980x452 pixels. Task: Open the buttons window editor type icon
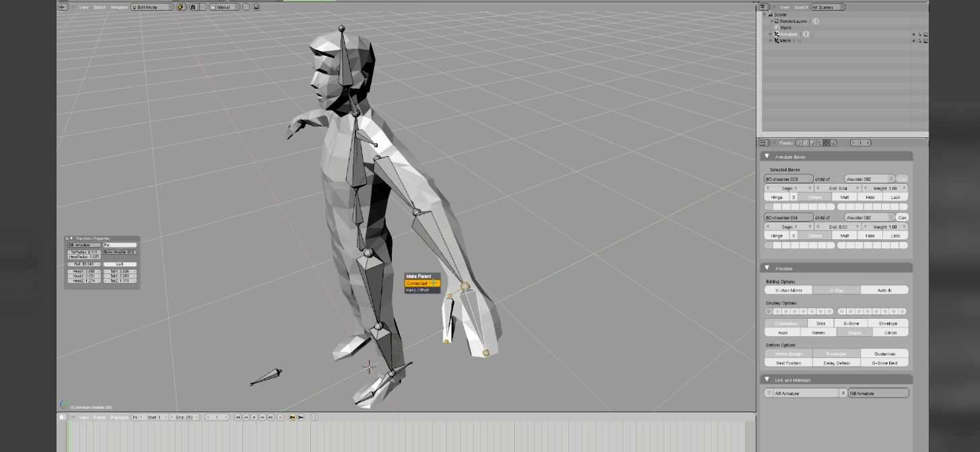763,143
